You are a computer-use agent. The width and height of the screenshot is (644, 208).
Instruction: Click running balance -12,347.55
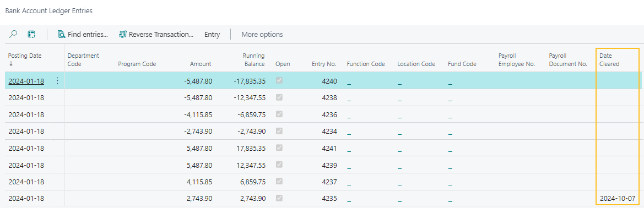[250, 98]
